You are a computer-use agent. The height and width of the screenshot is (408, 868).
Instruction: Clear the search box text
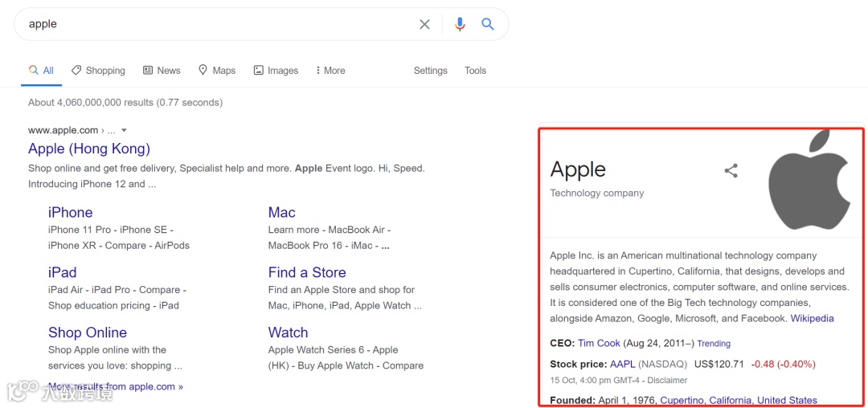[x=424, y=24]
